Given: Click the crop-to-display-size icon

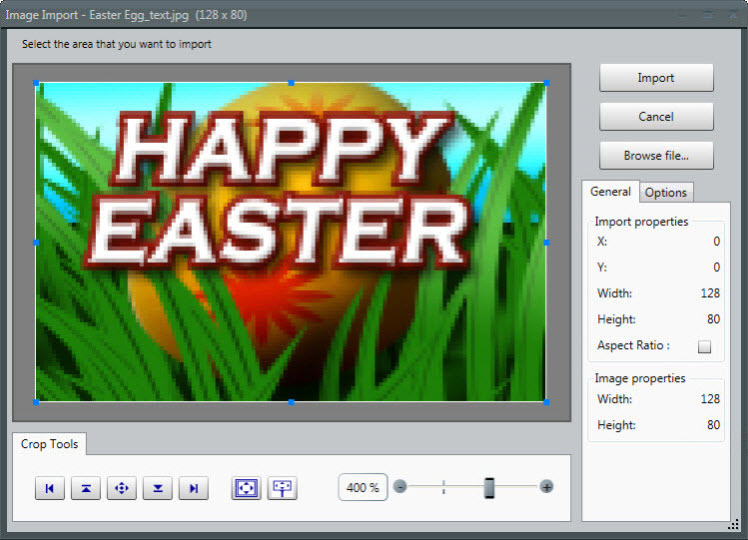Looking at the screenshot, I should tap(283, 488).
